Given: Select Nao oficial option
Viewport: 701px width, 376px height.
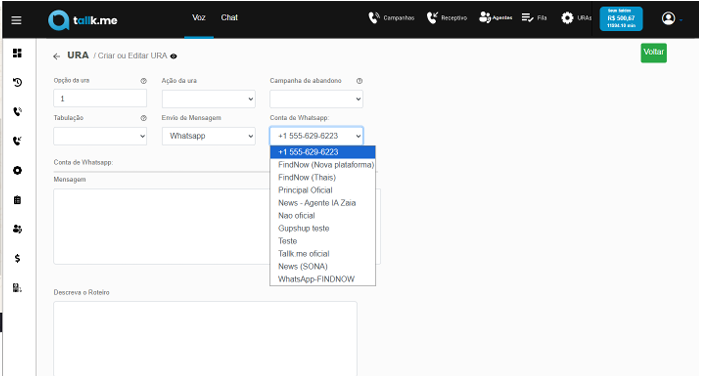Looking at the screenshot, I should click(x=323, y=215).
